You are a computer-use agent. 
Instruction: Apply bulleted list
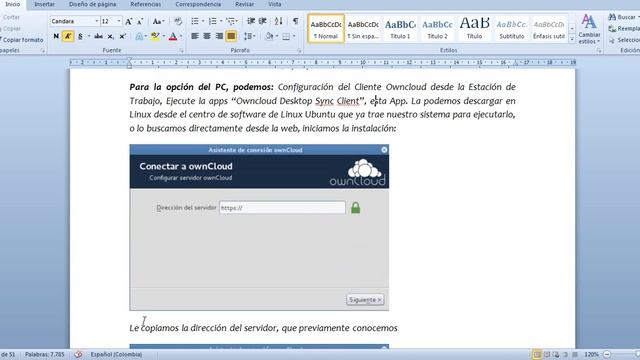[195, 21]
